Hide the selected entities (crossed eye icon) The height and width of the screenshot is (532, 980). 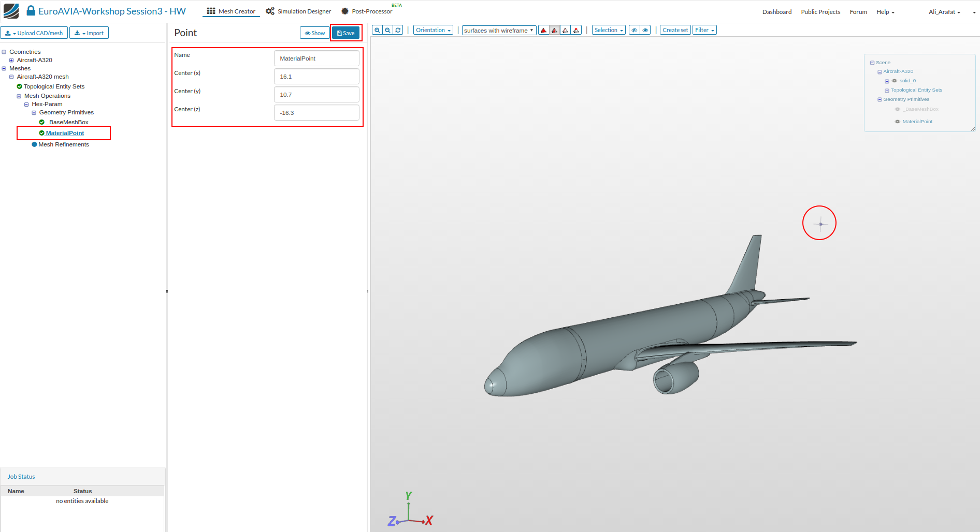point(635,30)
